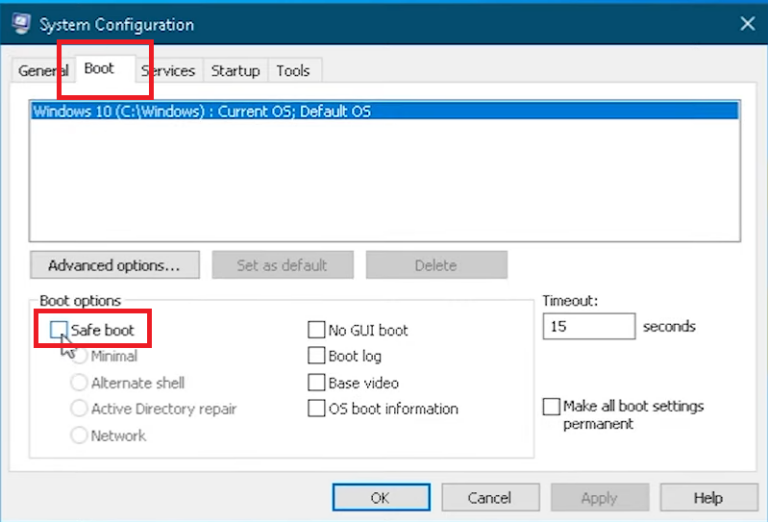Confirm with the OK button
This screenshot has width=768, height=522.
click(381, 498)
